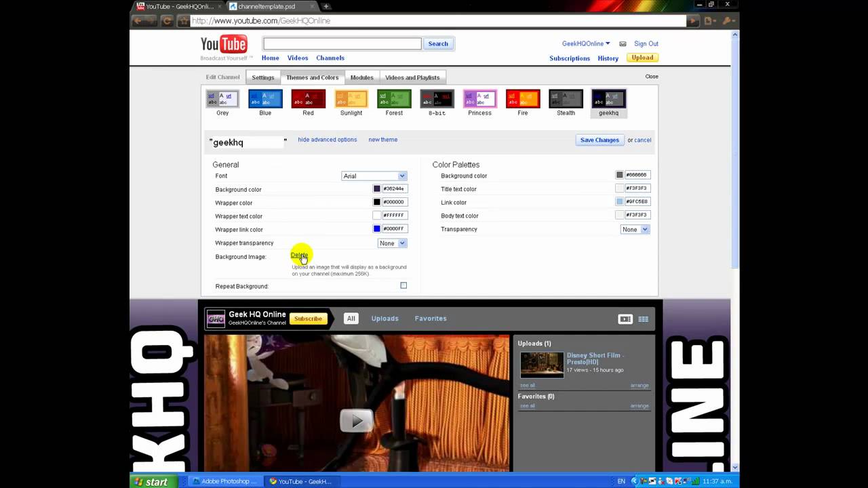Screen dimensions: 868x488
Task: Open the Wrapper transparency dropdown
Action: tap(392, 243)
